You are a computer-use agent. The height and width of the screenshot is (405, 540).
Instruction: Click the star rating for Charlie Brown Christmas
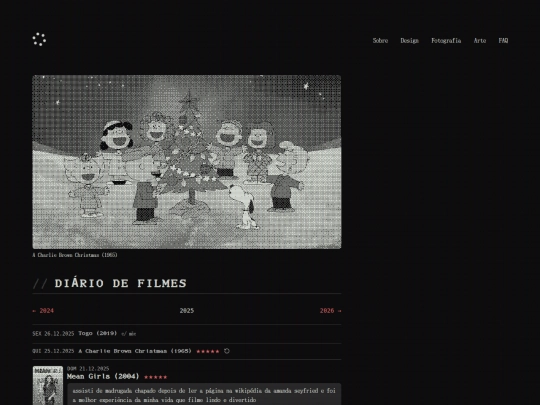pyautogui.click(x=208, y=352)
